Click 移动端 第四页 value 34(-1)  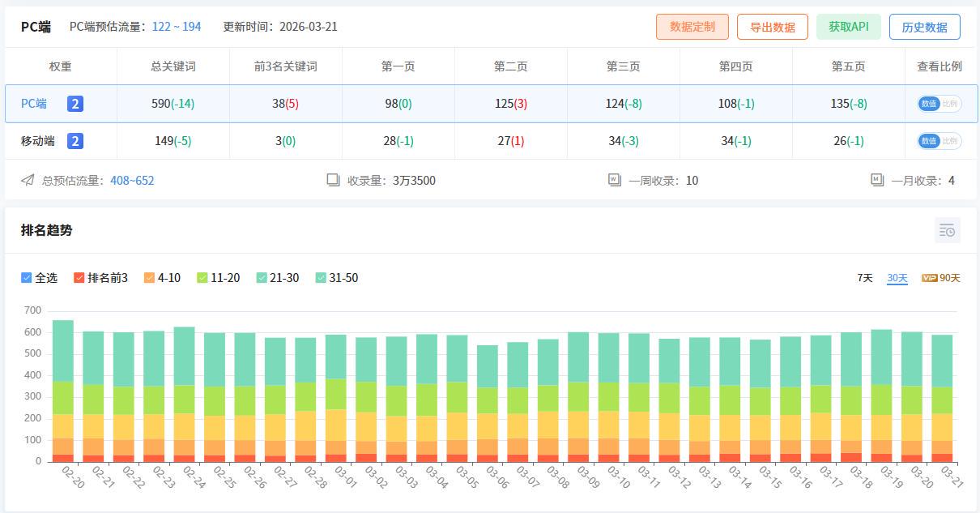736,141
